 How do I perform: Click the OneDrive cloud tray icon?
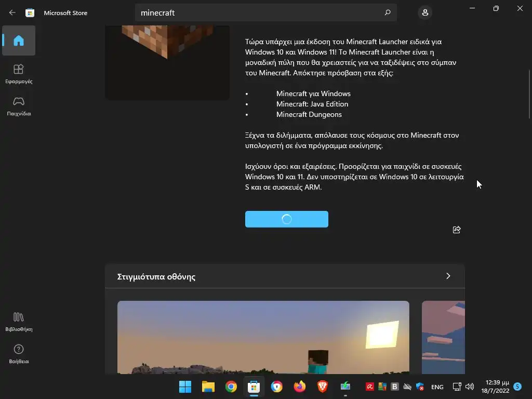coord(407,387)
